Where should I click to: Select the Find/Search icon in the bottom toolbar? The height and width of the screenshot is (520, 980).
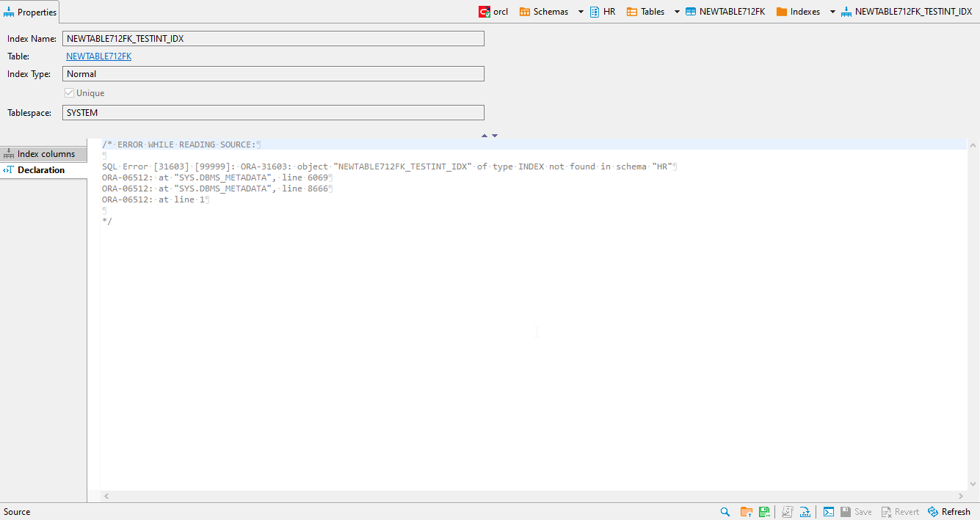point(725,511)
